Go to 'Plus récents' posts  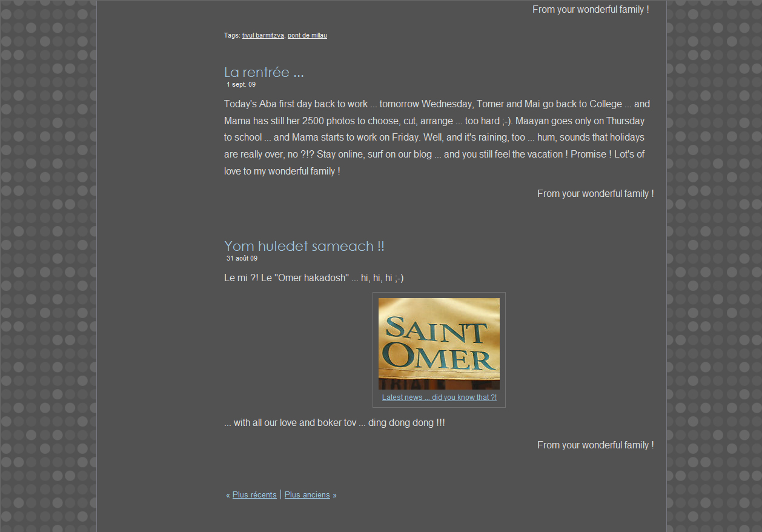pos(254,495)
